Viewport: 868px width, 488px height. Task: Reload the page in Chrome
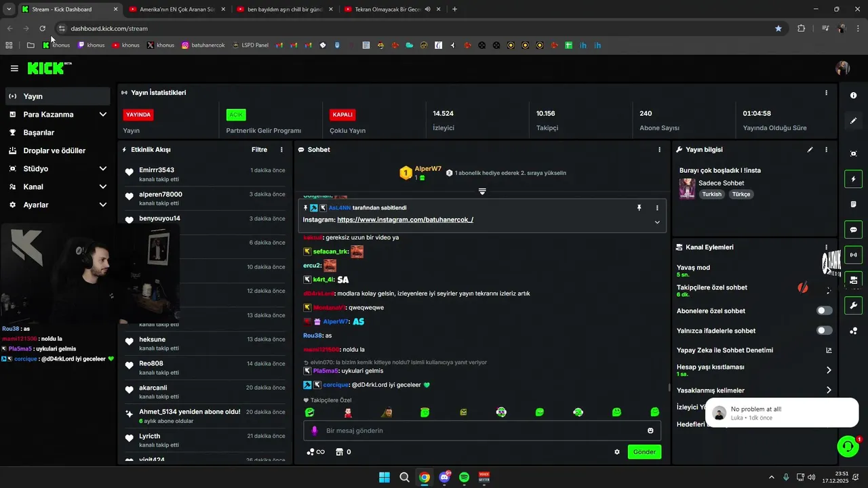[42, 28]
